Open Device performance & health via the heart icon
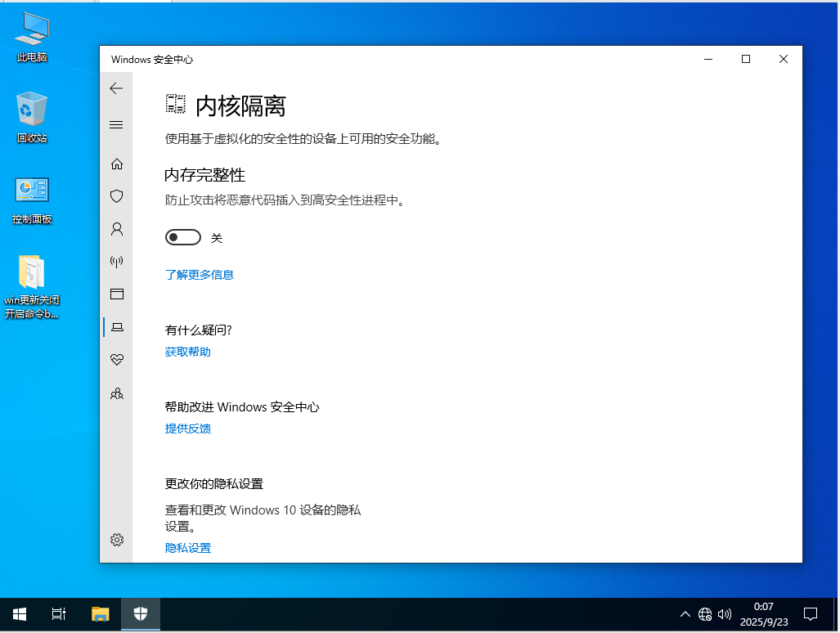 [x=117, y=359]
